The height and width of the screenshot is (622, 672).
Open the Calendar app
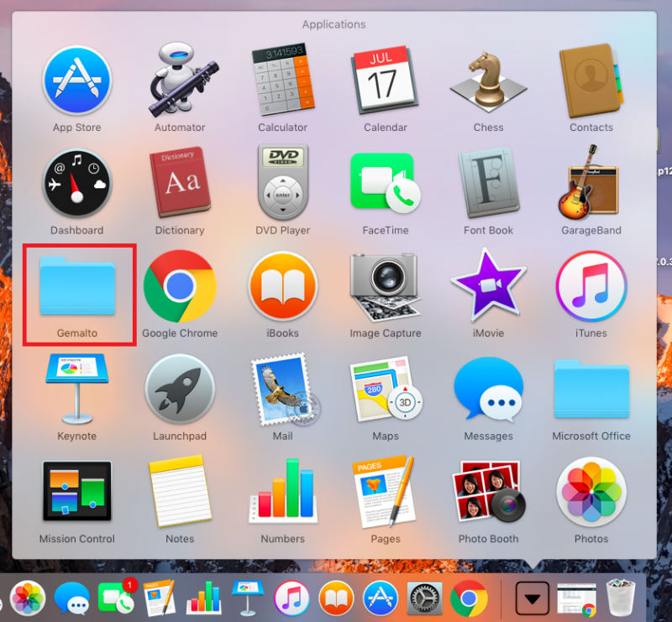click(x=386, y=80)
